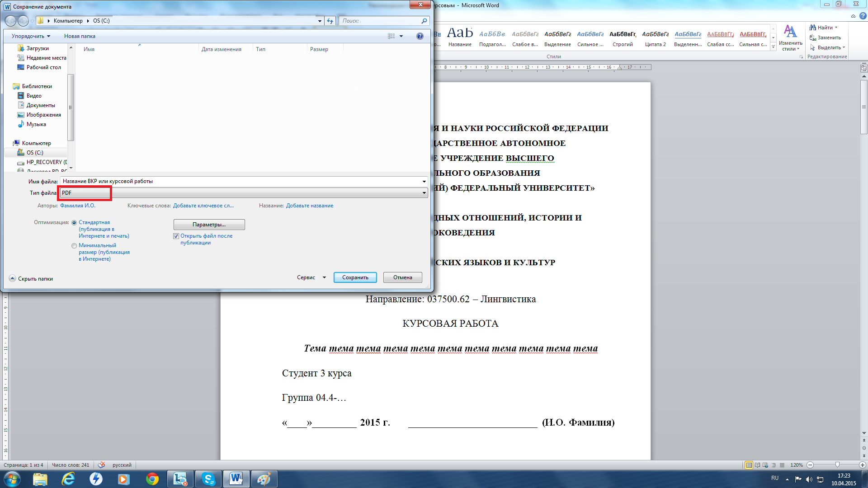Open Google Chrome from taskbar
Viewport: 868px width, 488px height.
click(x=152, y=479)
